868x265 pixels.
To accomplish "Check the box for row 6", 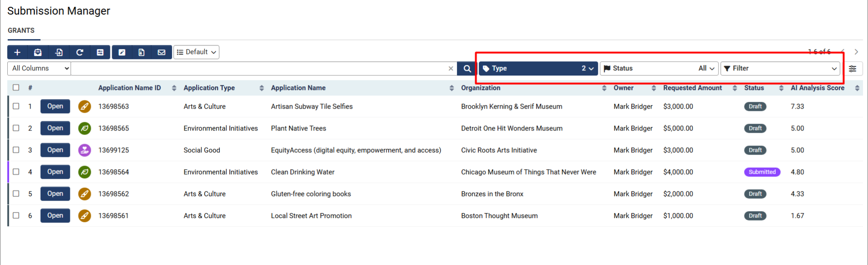I will point(16,215).
